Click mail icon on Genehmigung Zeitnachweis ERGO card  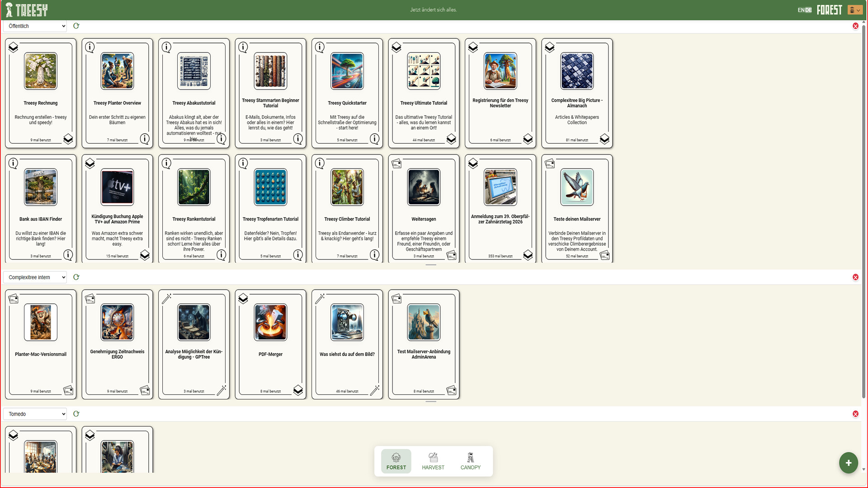pos(90,298)
